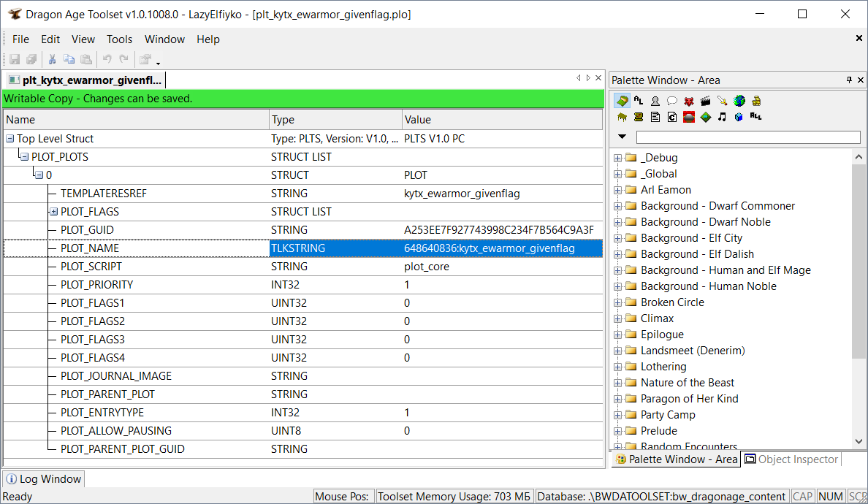The width and height of the screenshot is (868, 504).
Task: Open the gold coins merchant palette icon
Action: (x=756, y=101)
